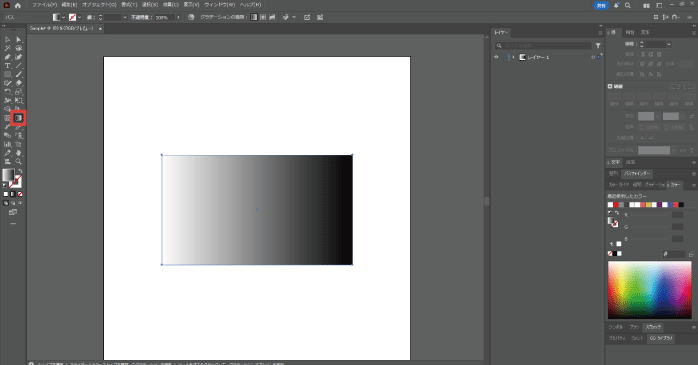Select the Magic Wand tool
The image size is (698, 365).
coord(8,48)
